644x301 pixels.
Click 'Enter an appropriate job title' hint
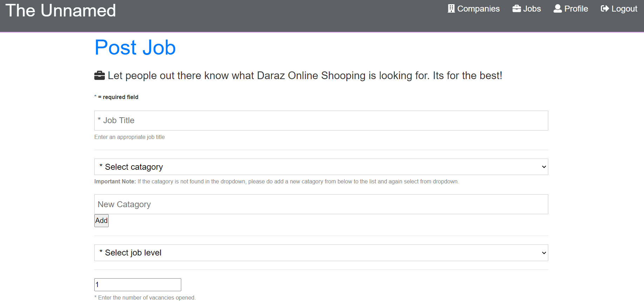point(129,137)
